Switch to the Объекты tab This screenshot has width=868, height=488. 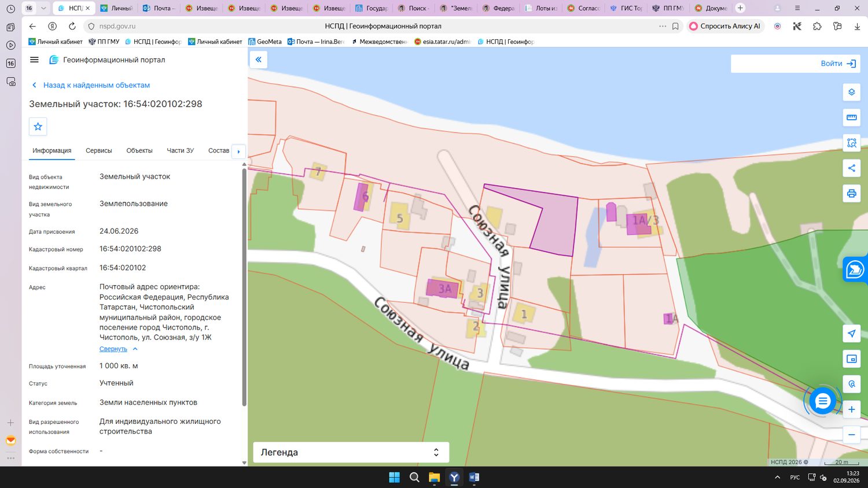click(139, 150)
